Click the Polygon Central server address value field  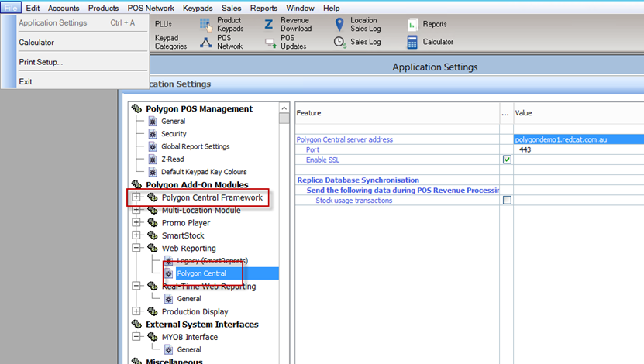tap(579, 139)
